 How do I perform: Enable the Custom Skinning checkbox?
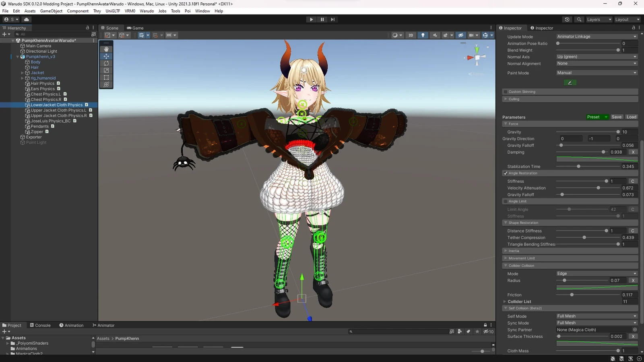(506, 92)
